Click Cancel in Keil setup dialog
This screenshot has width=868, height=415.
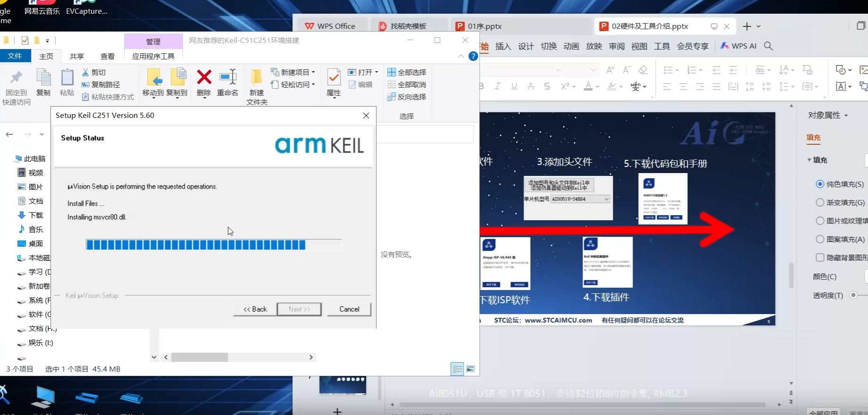(x=349, y=309)
